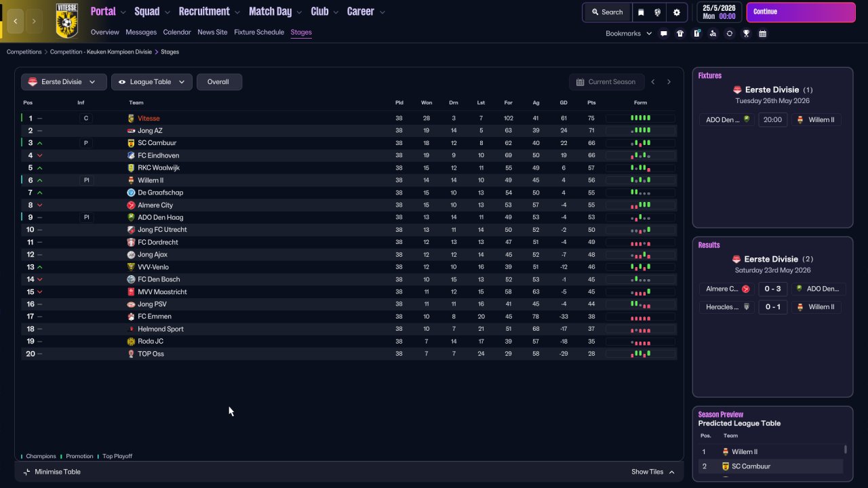The width and height of the screenshot is (868, 488).
Task: Toggle Show Tiles panel
Action: pos(653,472)
